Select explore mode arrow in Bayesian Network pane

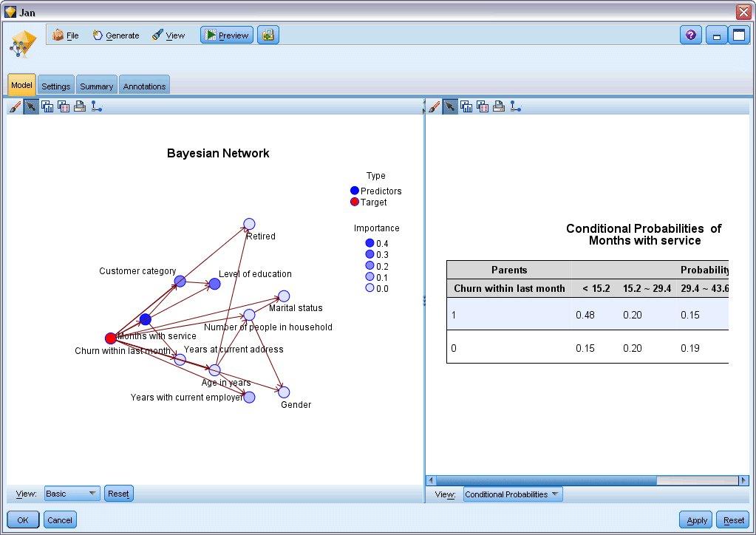coord(31,106)
